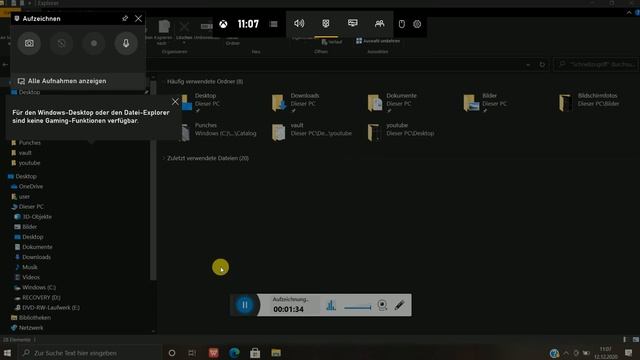Take a screenshot with the camera button
Screen dimensions: 640x360
coord(29,43)
